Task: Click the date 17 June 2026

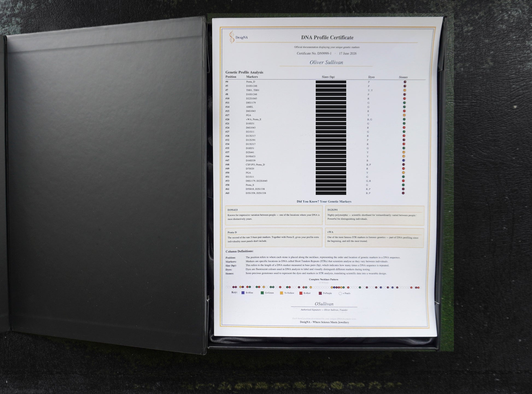Action: pyautogui.click(x=348, y=53)
